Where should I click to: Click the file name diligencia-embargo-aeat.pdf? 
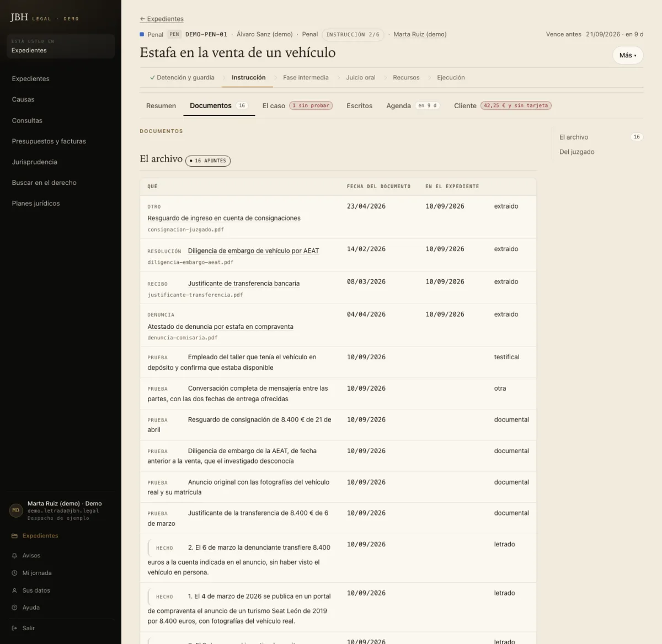190,262
